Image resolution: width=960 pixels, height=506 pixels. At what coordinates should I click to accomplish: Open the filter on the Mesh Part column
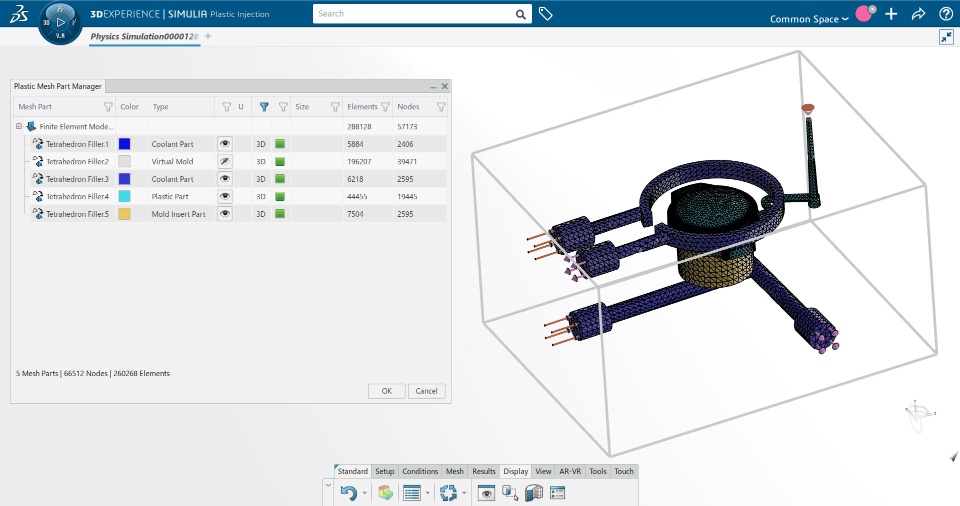(108, 106)
